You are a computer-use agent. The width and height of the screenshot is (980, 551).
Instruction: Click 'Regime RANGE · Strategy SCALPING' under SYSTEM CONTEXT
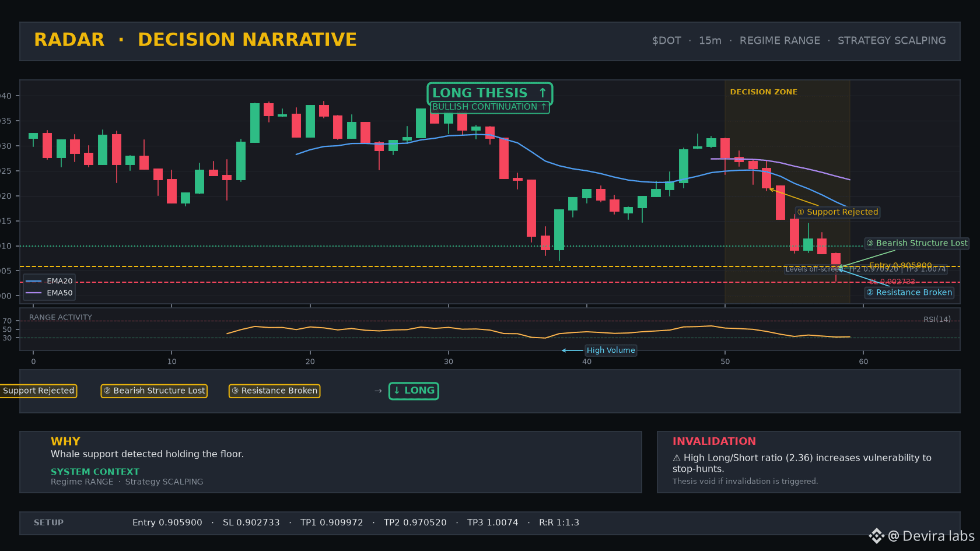pyautogui.click(x=127, y=482)
